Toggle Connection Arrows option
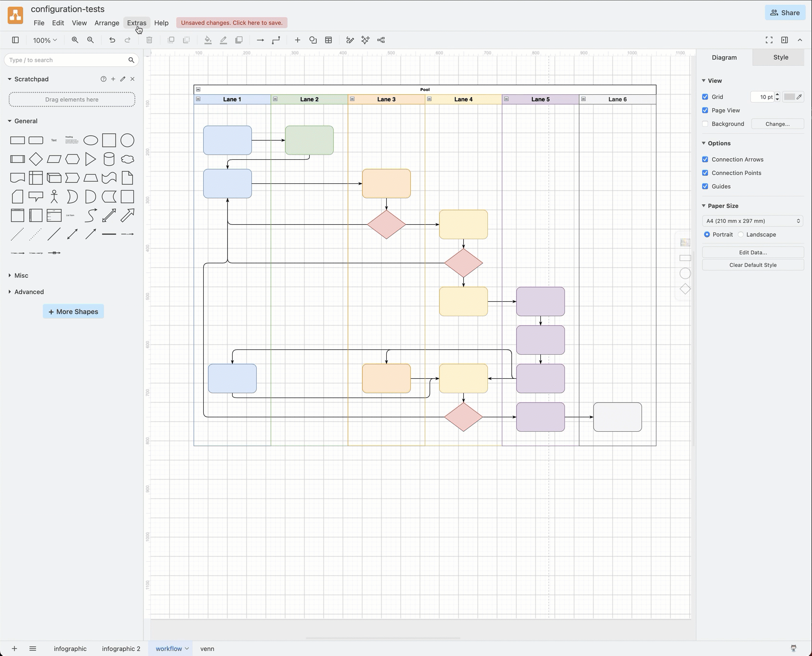The height and width of the screenshot is (656, 812). pyautogui.click(x=705, y=159)
